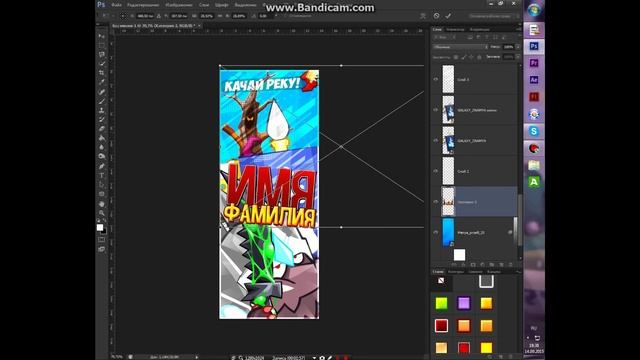
Task: Select the Lasso tool
Action: pos(102,54)
